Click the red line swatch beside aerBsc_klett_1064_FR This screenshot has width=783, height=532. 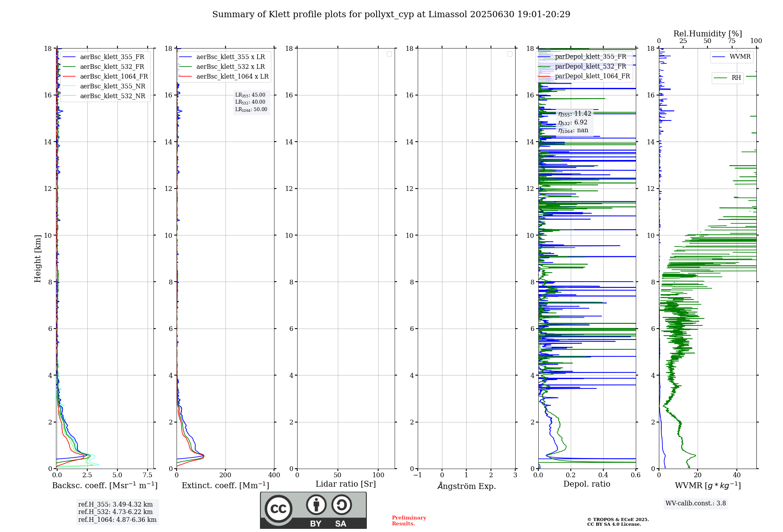pyautogui.click(x=69, y=77)
